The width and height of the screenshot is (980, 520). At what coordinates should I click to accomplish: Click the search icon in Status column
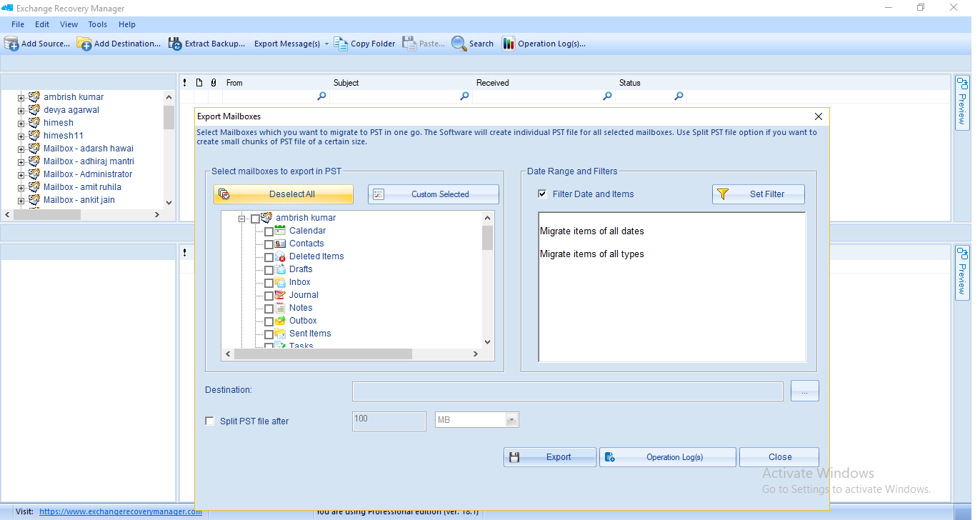pyautogui.click(x=679, y=96)
